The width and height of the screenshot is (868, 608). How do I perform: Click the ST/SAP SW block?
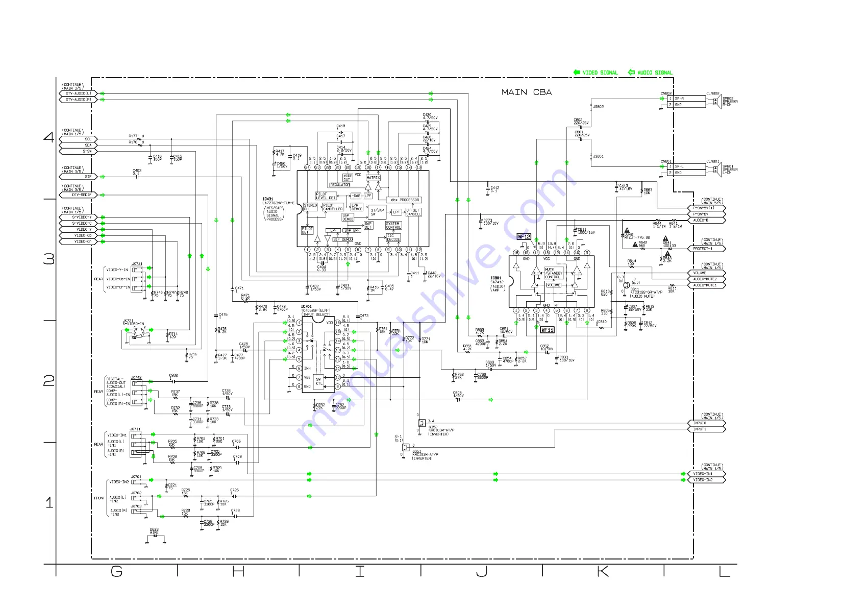[x=378, y=212]
